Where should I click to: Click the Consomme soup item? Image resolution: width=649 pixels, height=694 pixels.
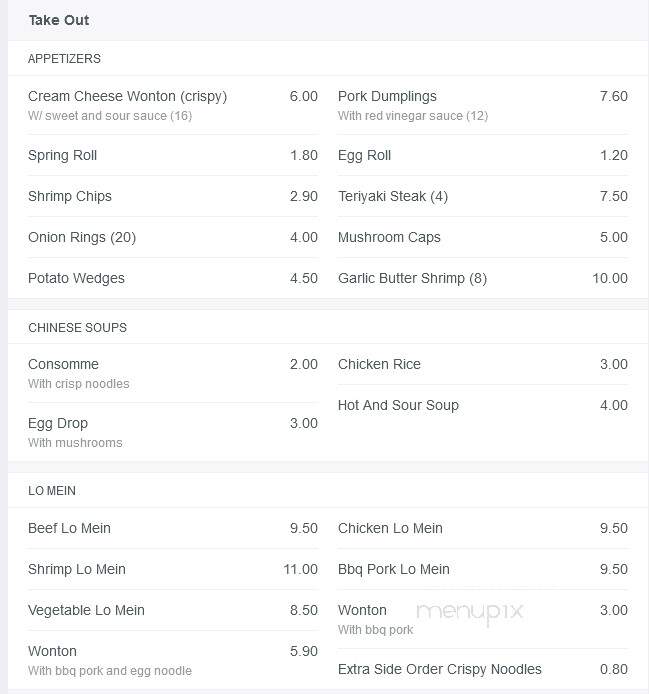63,364
